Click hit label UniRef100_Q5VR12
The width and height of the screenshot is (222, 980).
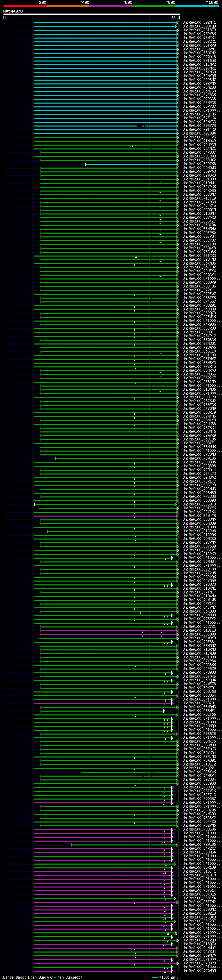click(199, 336)
